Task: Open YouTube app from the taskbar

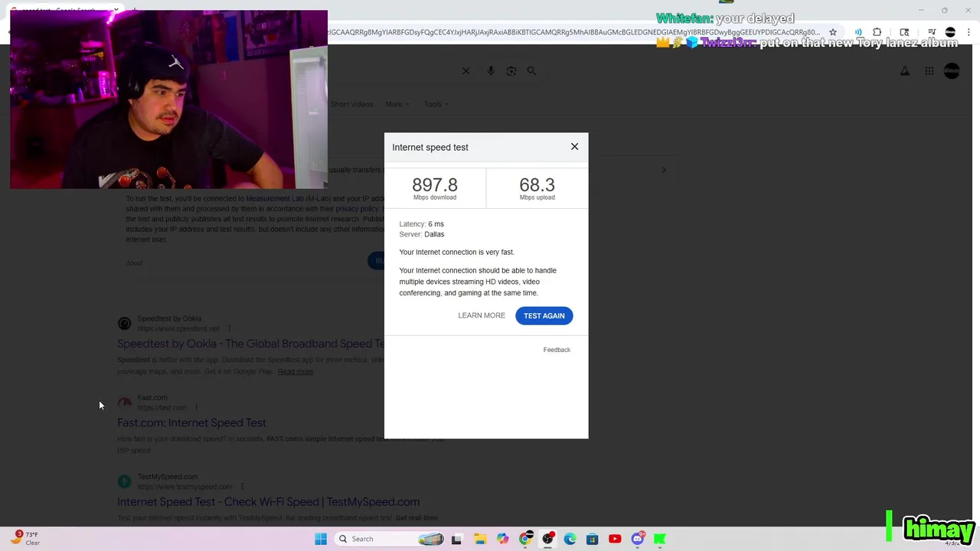Action: click(615, 539)
